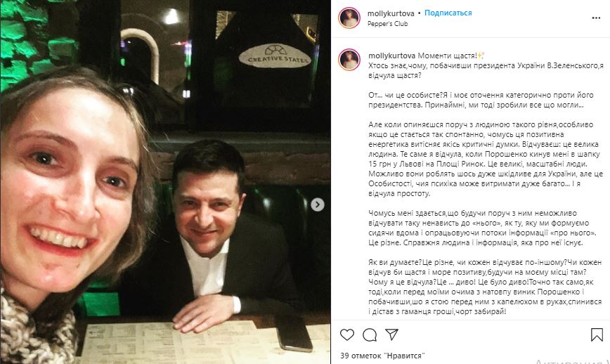Go to the next photo in the carousel
Screen dimensions: 610x364
[x=318, y=204]
